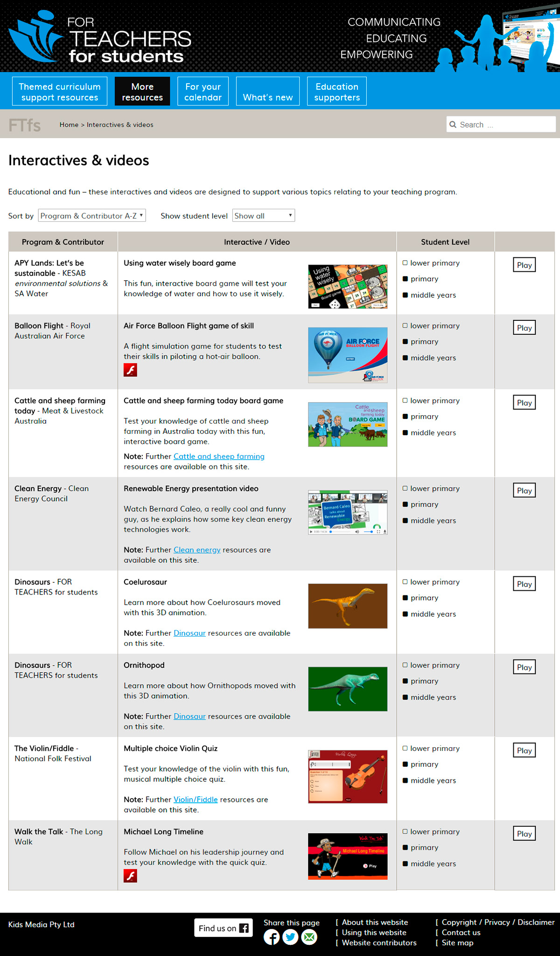
Task: Follow the Dinosaur link in the Coelurosaur row
Action: (x=189, y=633)
